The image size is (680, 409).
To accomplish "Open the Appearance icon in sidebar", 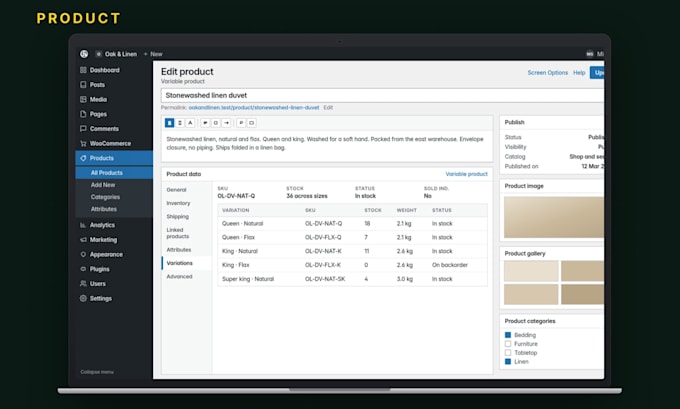I will click(83, 255).
